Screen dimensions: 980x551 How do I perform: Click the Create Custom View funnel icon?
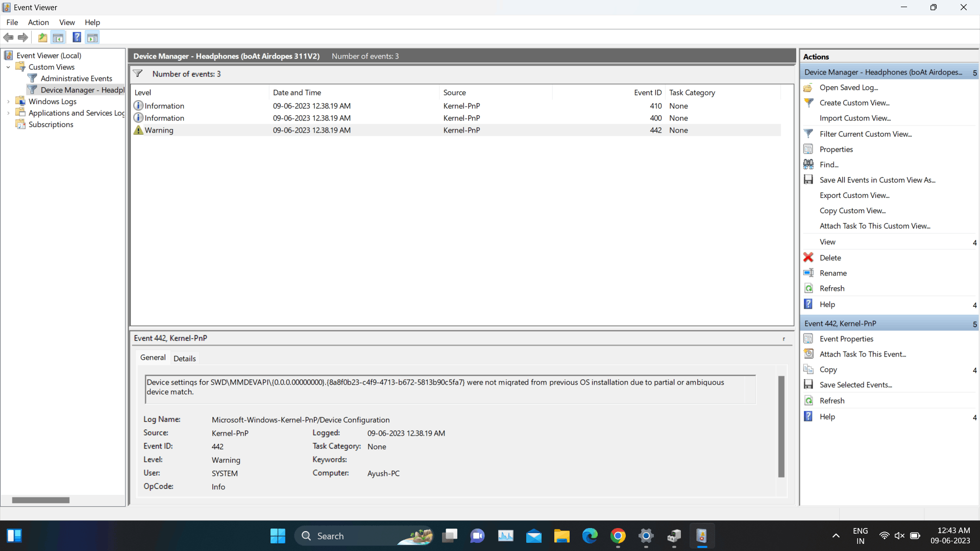(808, 103)
